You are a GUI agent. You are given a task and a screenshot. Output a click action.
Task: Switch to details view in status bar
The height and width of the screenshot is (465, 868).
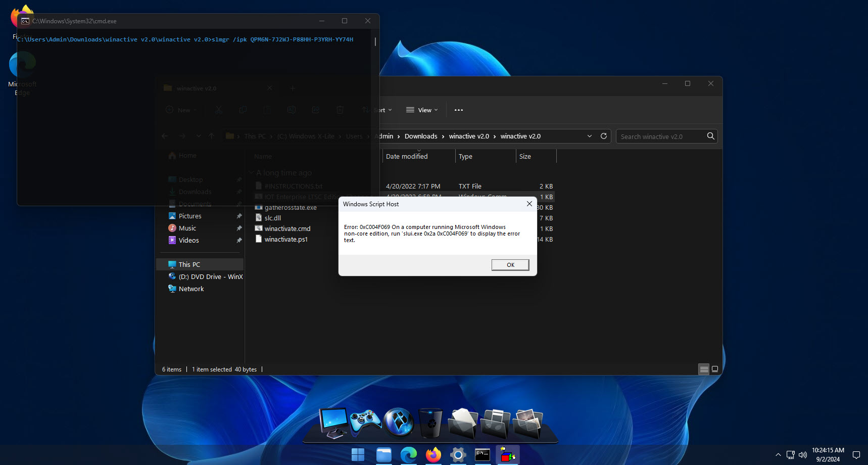click(x=704, y=369)
